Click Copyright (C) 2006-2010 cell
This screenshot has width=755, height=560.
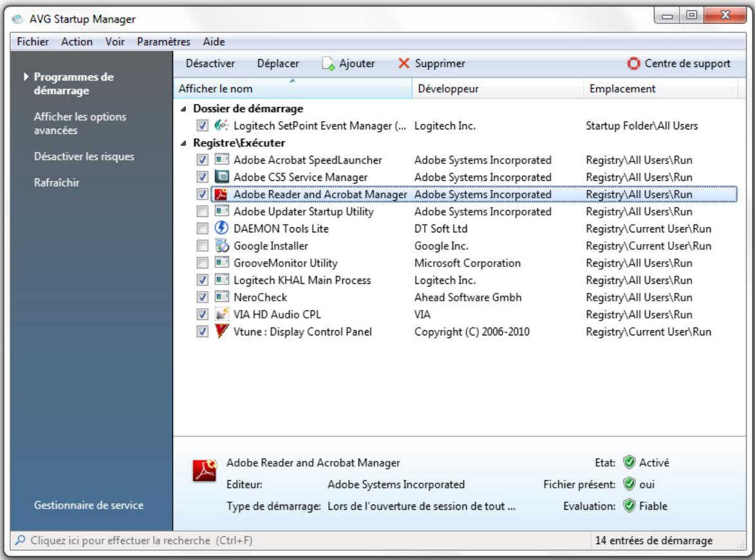point(472,331)
